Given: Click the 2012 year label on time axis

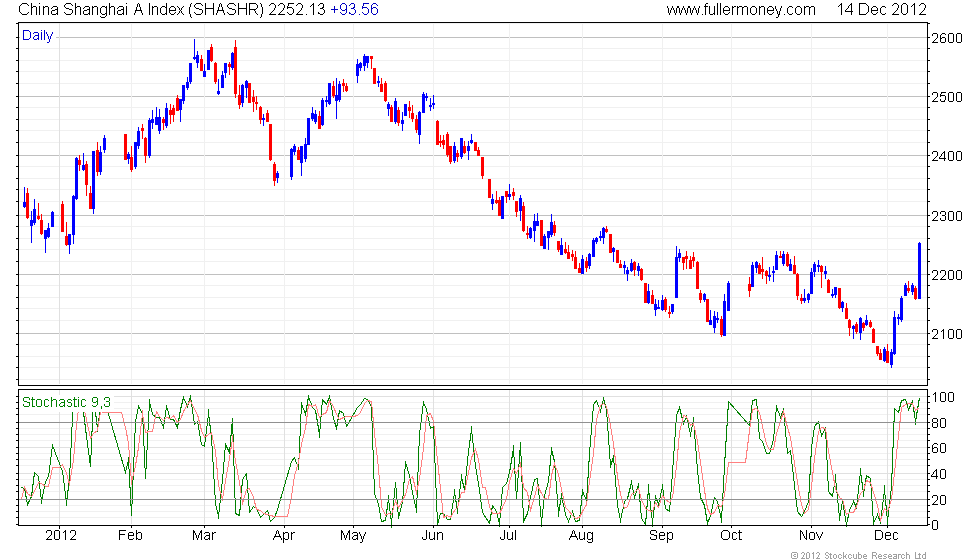Looking at the screenshot, I should [61, 535].
